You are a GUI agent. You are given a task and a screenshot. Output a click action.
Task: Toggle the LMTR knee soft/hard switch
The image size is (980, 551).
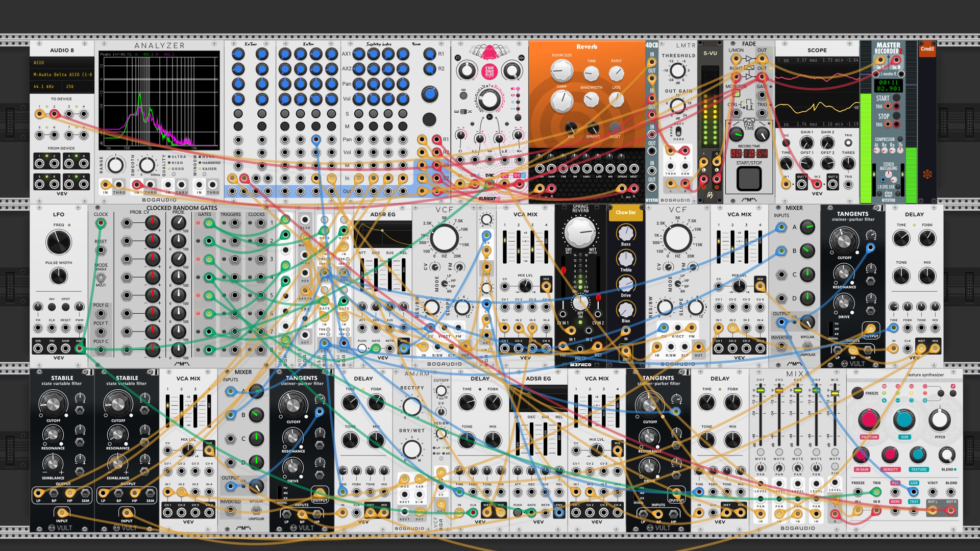678,132
